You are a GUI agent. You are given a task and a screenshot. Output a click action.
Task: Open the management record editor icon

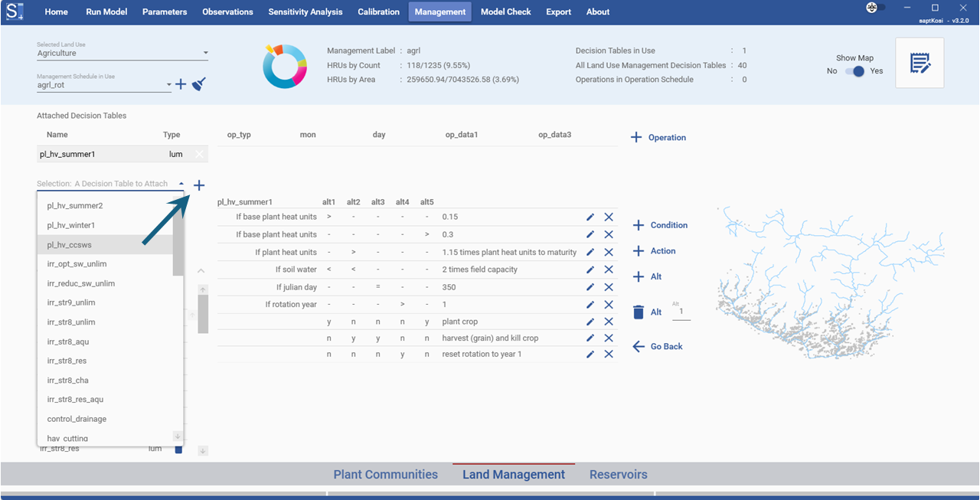pyautogui.click(x=920, y=63)
